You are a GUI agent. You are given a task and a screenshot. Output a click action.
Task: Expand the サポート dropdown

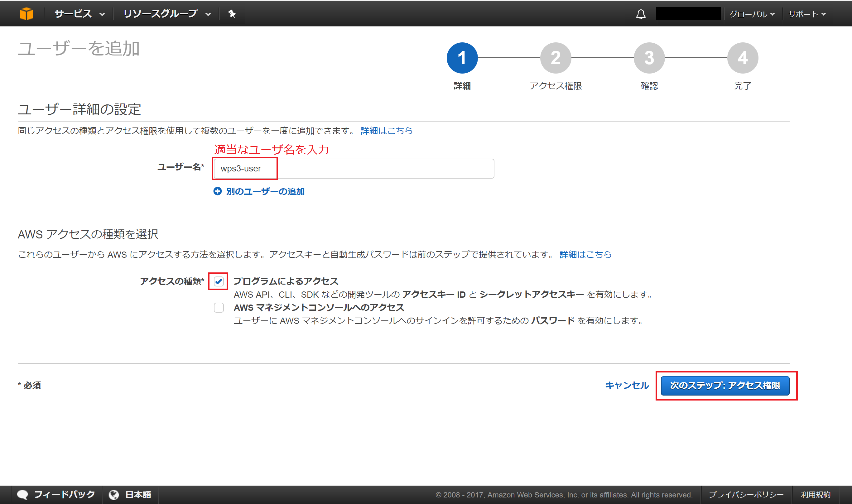(x=806, y=14)
